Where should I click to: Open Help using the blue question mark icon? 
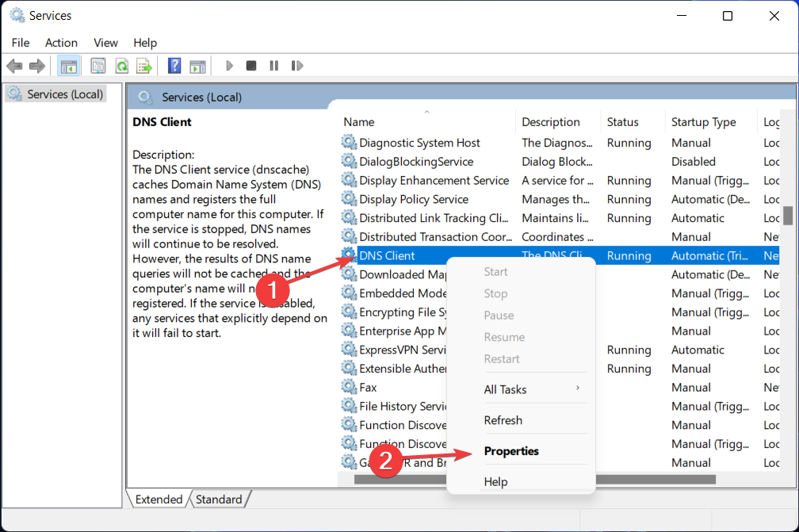[174, 66]
